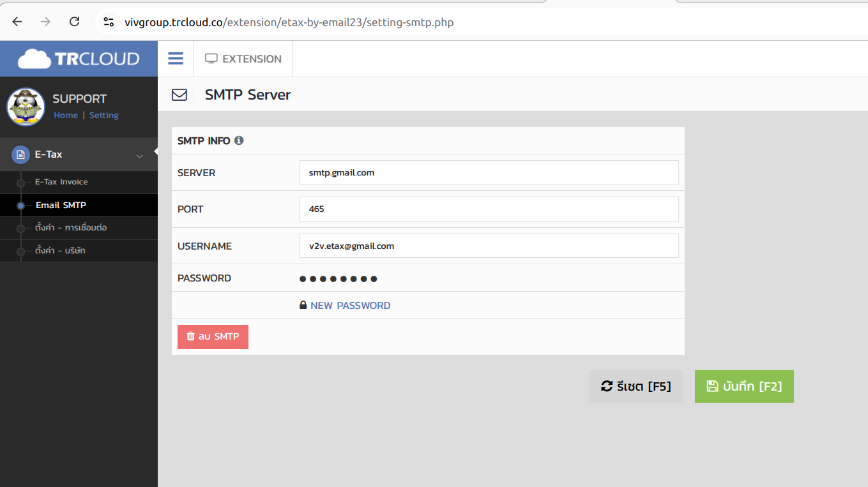Click the masked PASSWORD dots
The height and width of the screenshot is (487, 868).
click(339, 279)
